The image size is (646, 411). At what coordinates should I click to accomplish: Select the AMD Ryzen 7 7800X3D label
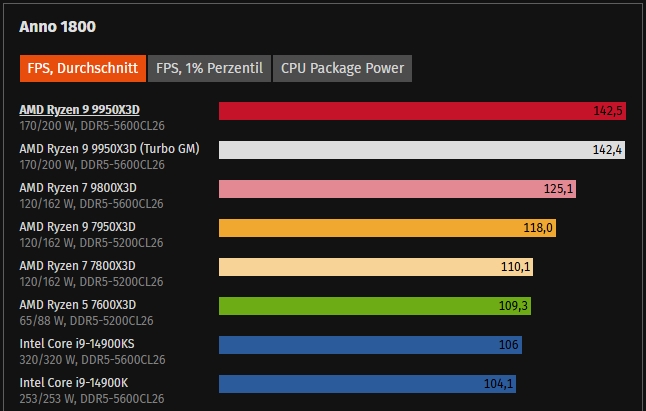[77, 266]
